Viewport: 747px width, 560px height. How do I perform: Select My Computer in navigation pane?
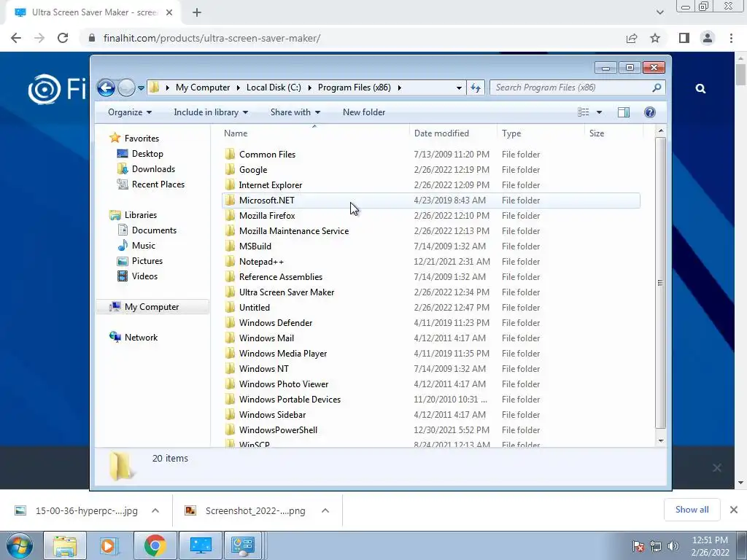pos(152,307)
